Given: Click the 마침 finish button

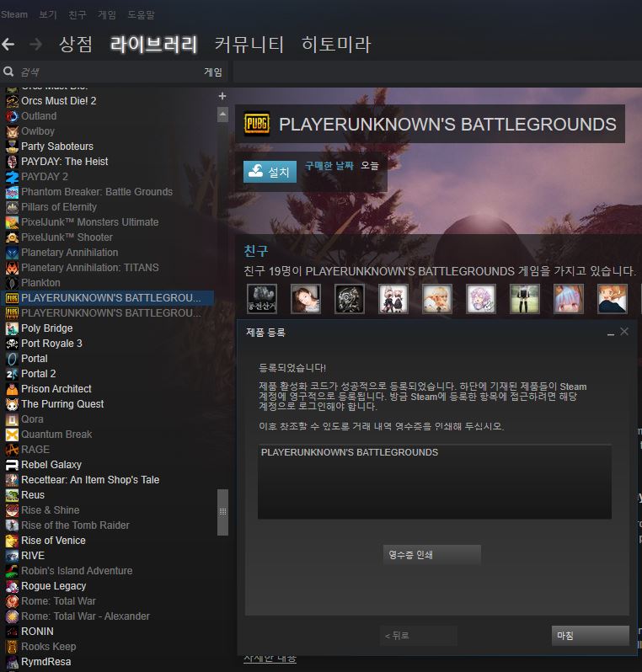Looking at the screenshot, I should pyautogui.click(x=590, y=636).
